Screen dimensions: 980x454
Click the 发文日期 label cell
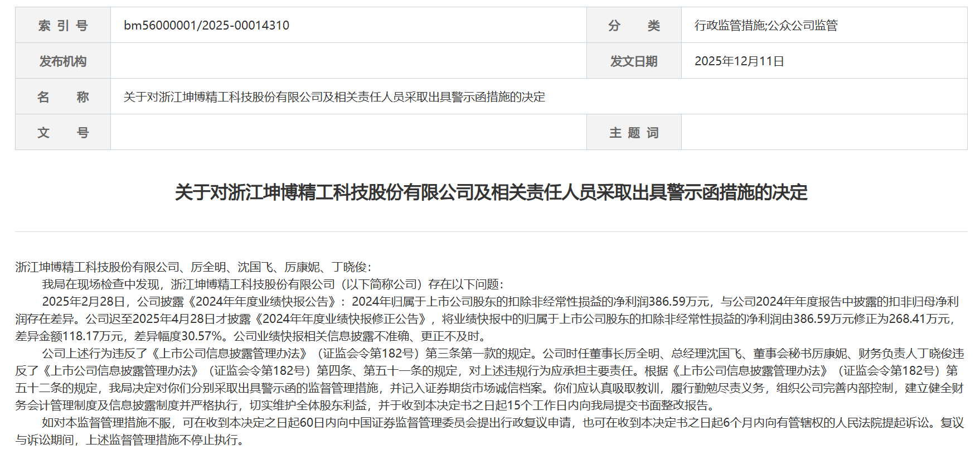click(634, 61)
